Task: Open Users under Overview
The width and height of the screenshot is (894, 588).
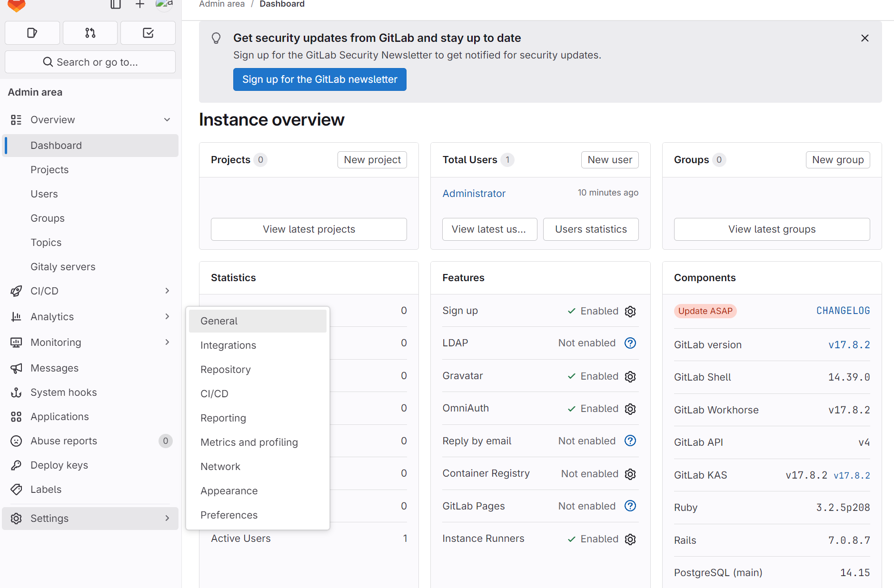Action: point(90,194)
